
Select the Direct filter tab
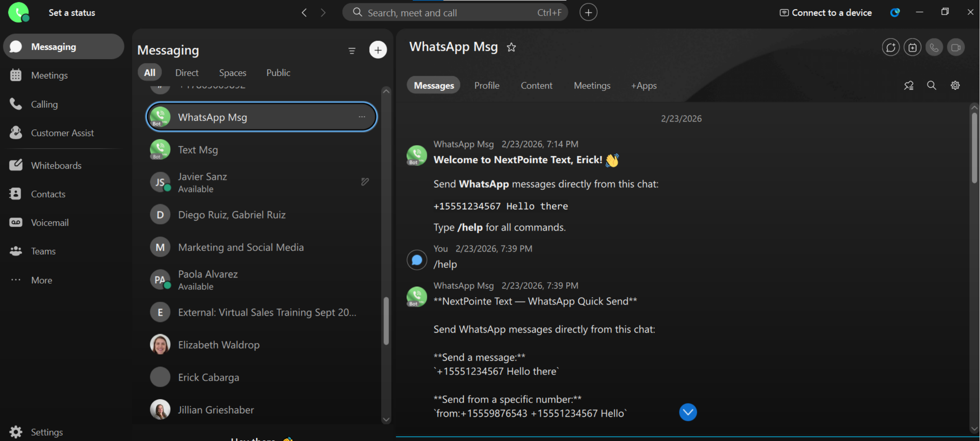click(187, 73)
